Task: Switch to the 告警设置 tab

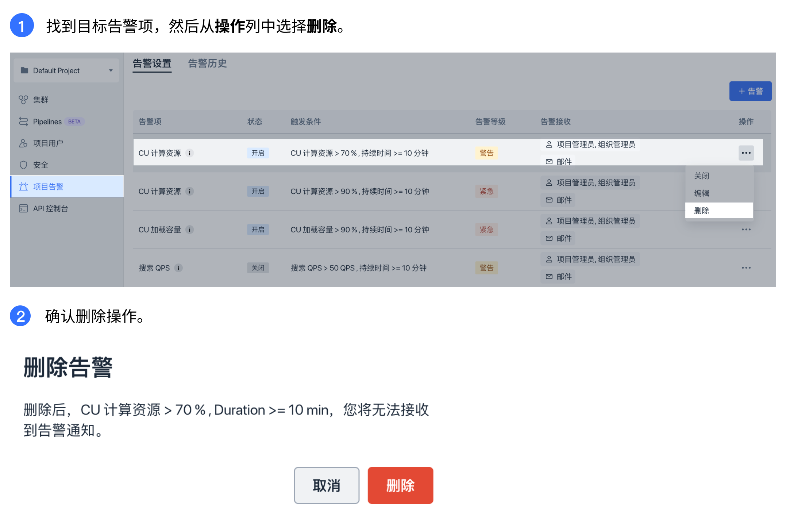Action: point(152,63)
